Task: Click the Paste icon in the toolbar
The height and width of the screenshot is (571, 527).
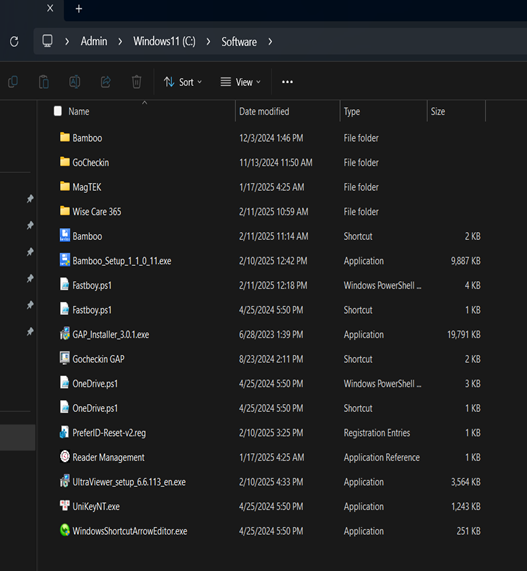Action: tap(44, 82)
